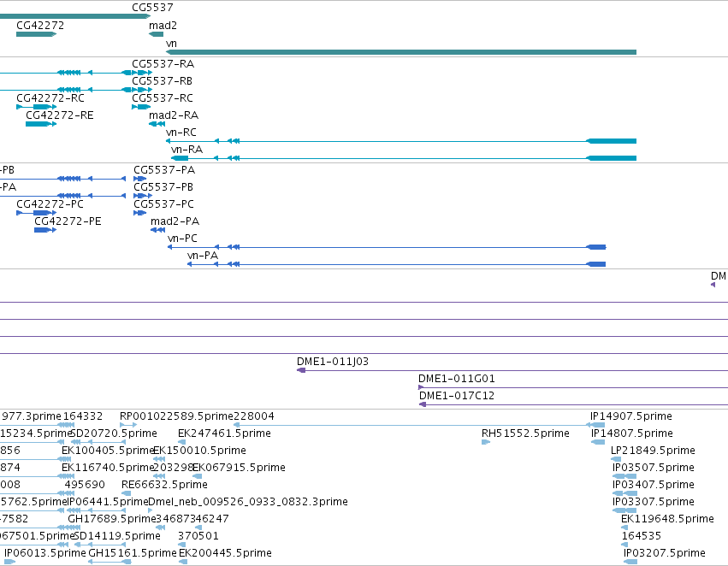Viewport: 728px width, 566px height.
Task: Click the IP14907.5prime label
Action: pyautogui.click(x=631, y=416)
